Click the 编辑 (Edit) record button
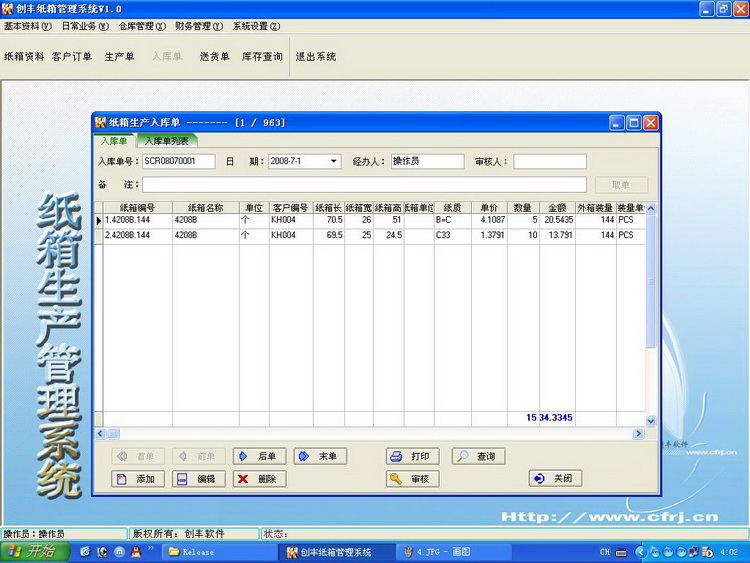The image size is (750, 563). coord(198,479)
